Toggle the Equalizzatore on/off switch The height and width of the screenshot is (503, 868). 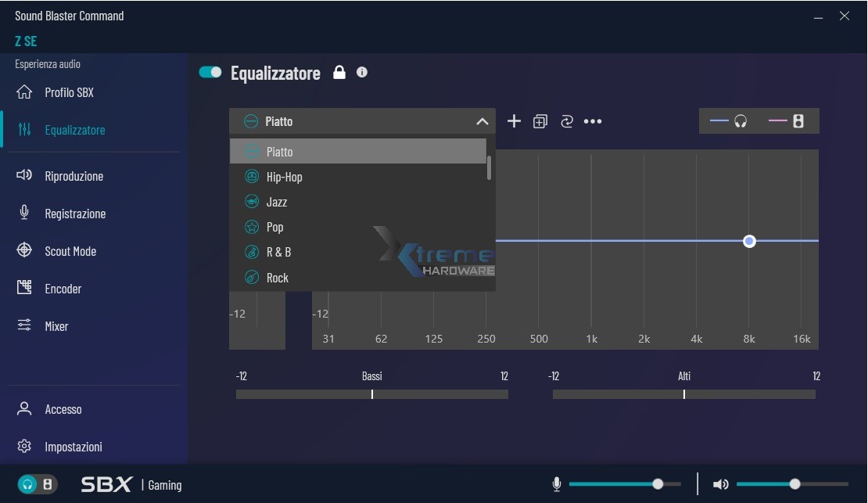point(210,73)
